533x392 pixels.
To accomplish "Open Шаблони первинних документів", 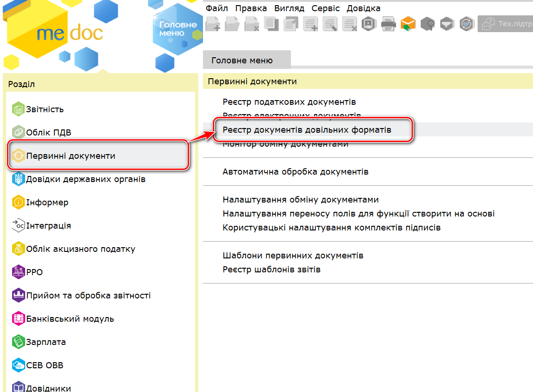I will [293, 256].
